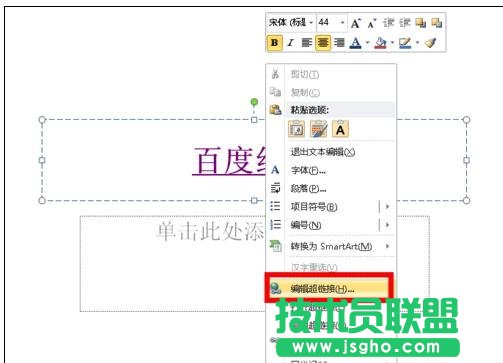Viewport: 503px width, 363px height.
Task: Decrease indent level icon
Action: click(x=388, y=23)
